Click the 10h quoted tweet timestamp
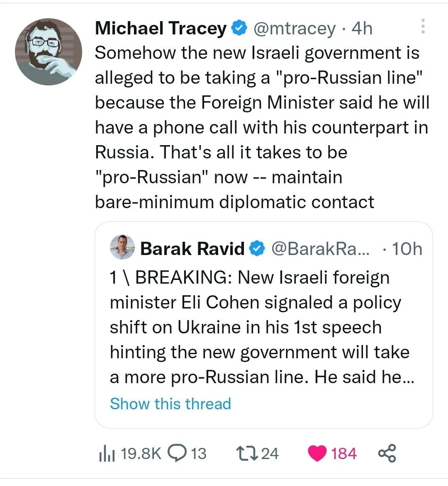 [x=407, y=248]
